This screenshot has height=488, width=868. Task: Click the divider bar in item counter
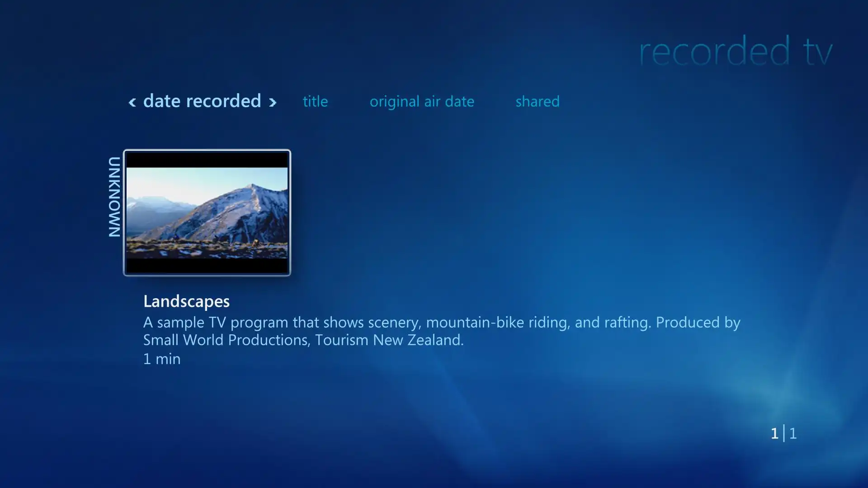point(784,434)
